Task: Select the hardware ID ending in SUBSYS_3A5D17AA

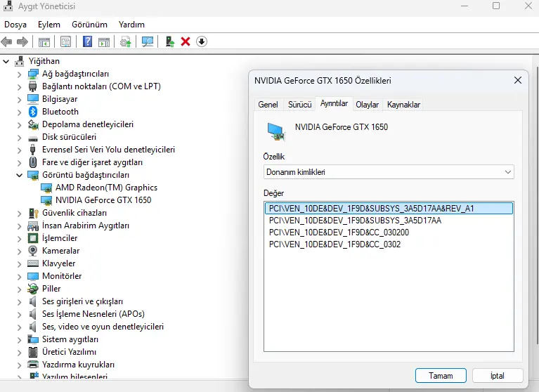Action: (389, 221)
